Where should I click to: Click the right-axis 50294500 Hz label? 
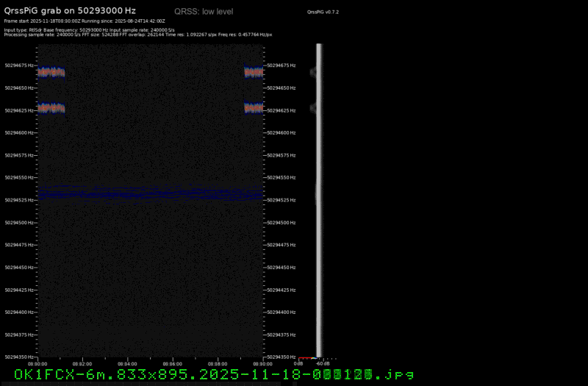coord(282,223)
